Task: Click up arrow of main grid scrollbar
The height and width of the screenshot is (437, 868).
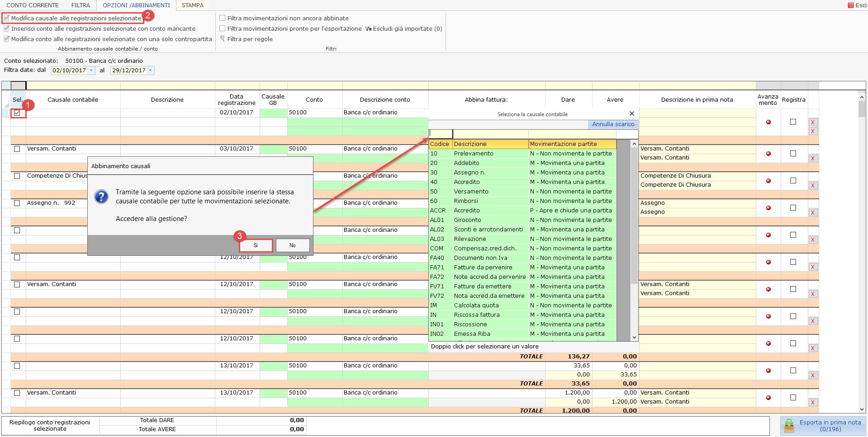Action: [x=862, y=97]
